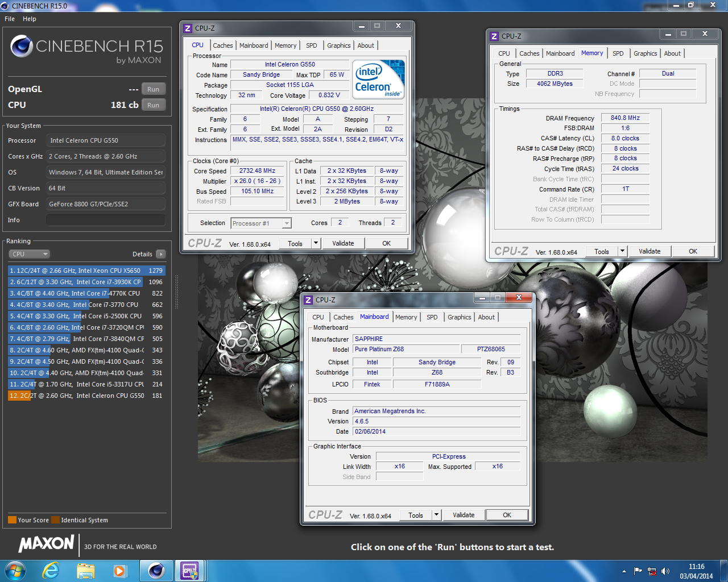
Task: Select Memory tab in Mainboard window
Action: (406, 317)
